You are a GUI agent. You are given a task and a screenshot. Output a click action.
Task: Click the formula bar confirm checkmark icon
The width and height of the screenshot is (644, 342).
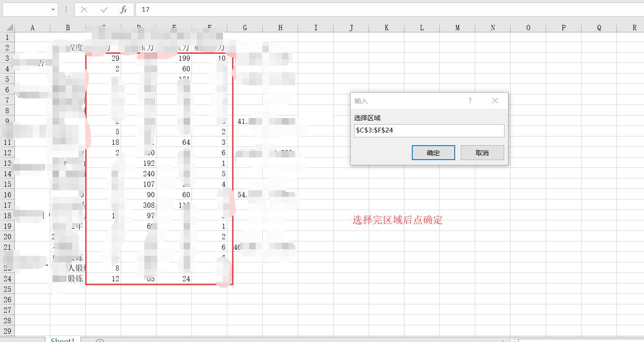(x=104, y=9)
